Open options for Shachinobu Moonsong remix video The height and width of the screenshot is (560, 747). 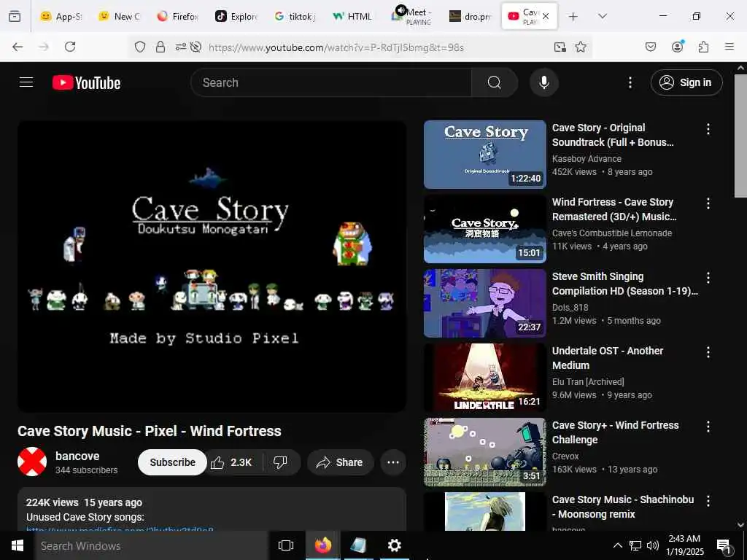[x=708, y=500]
